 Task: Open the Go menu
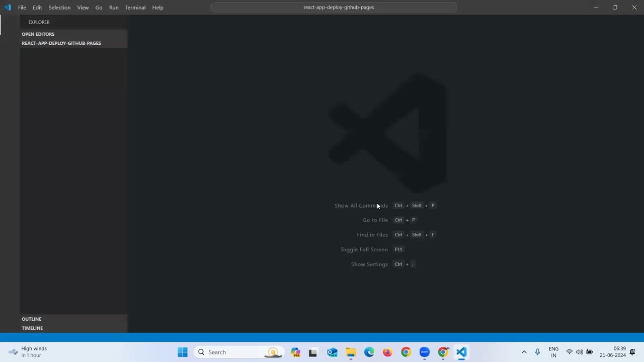pos(99,8)
